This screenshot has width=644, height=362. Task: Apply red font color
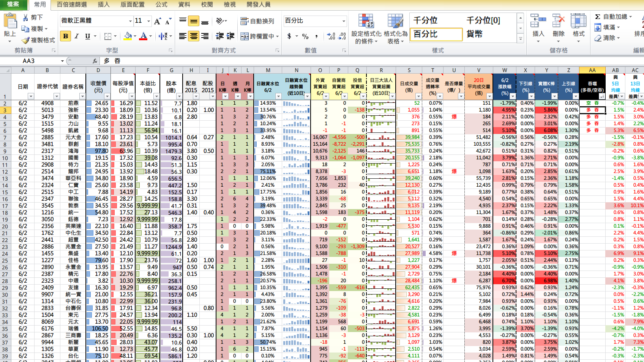(x=144, y=36)
